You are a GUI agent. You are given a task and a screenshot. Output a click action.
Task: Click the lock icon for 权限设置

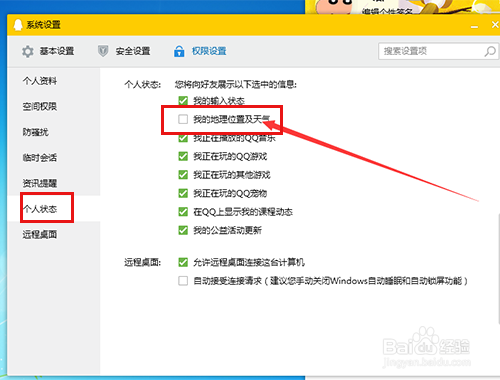(179, 51)
